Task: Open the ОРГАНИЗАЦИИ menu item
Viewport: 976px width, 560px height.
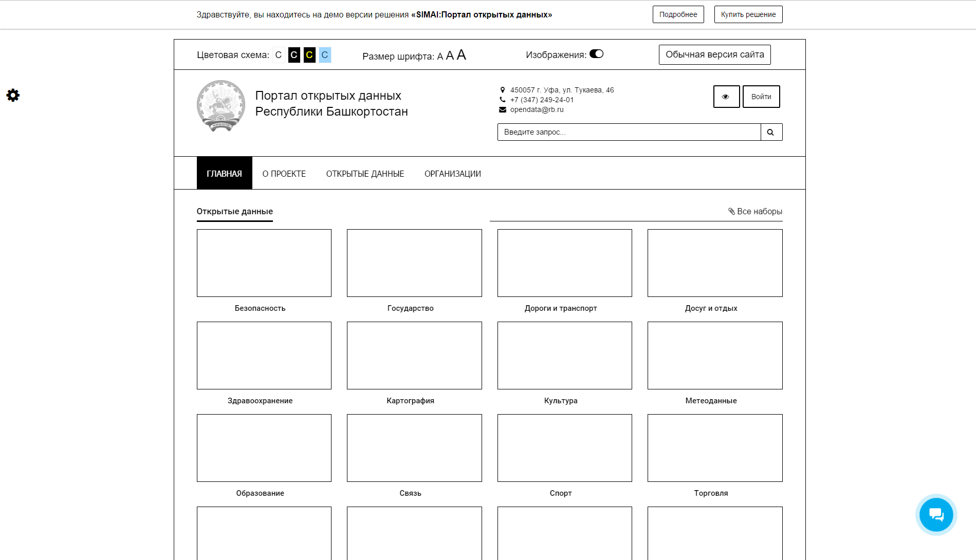Action: (452, 174)
